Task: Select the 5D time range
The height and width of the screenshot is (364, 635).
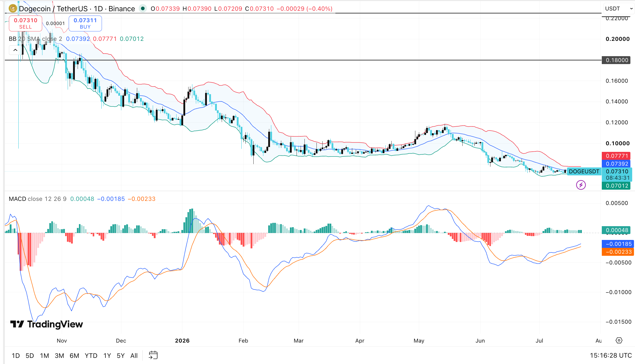Action: pyautogui.click(x=30, y=356)
